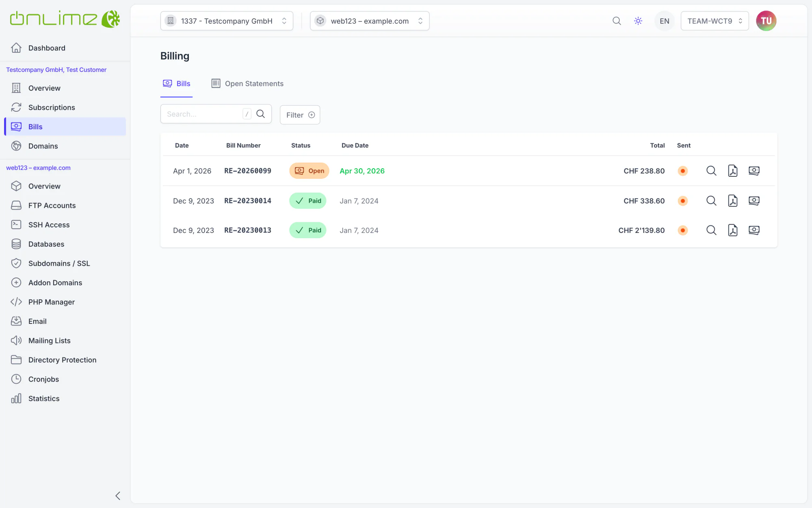
Task: Open payment icon for bill RE-20230013
Action: click(x=754, y=230)
